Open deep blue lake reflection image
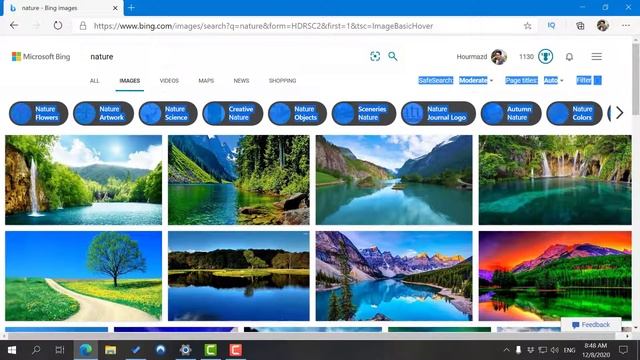The image size is (640, 360). tap(239, 276)
